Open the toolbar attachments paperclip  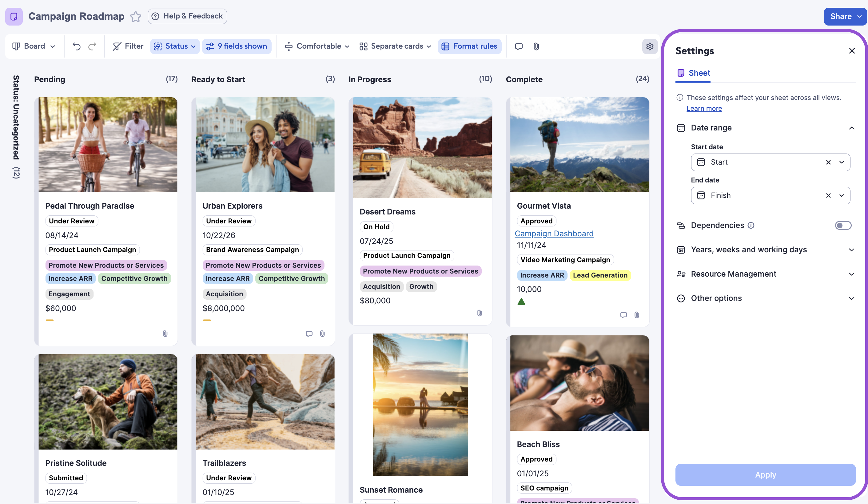(536, 46)
